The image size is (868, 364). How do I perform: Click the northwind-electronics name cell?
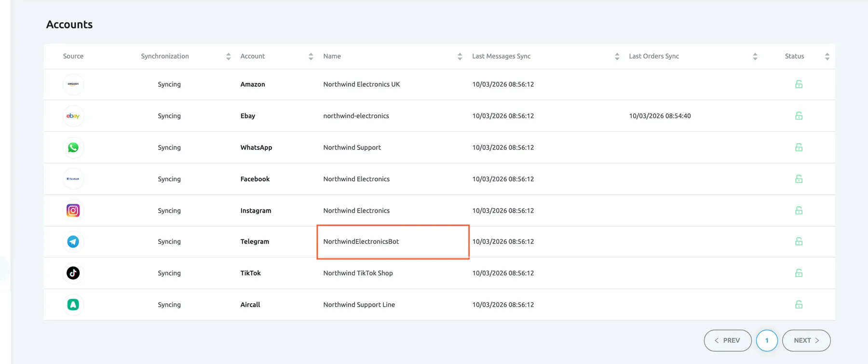(x=356, y=116)
